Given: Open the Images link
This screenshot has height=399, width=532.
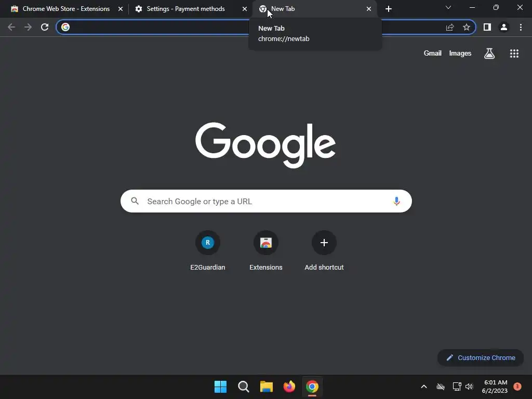Looking at the screenshot, I should [460, 54].
